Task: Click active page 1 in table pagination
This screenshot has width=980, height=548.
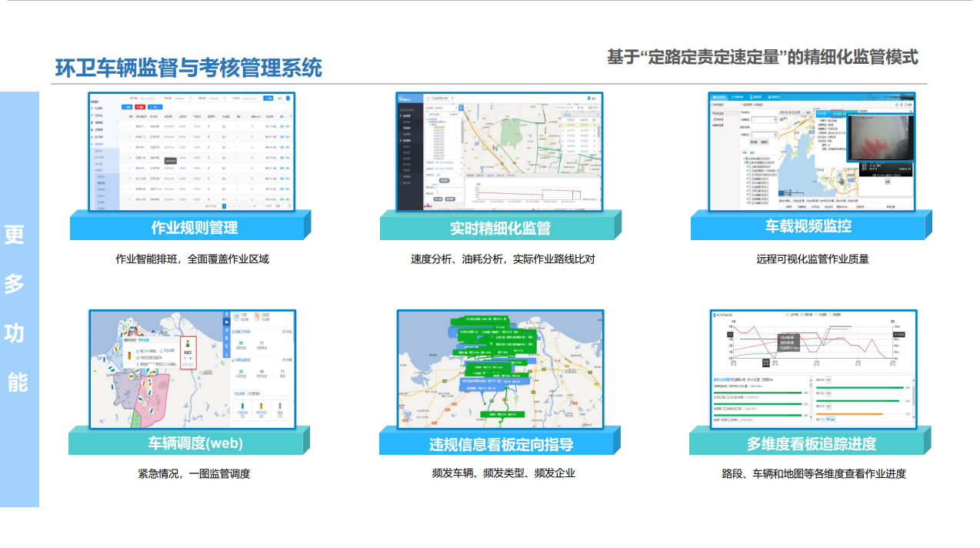Action: click(x=225, y=206)
